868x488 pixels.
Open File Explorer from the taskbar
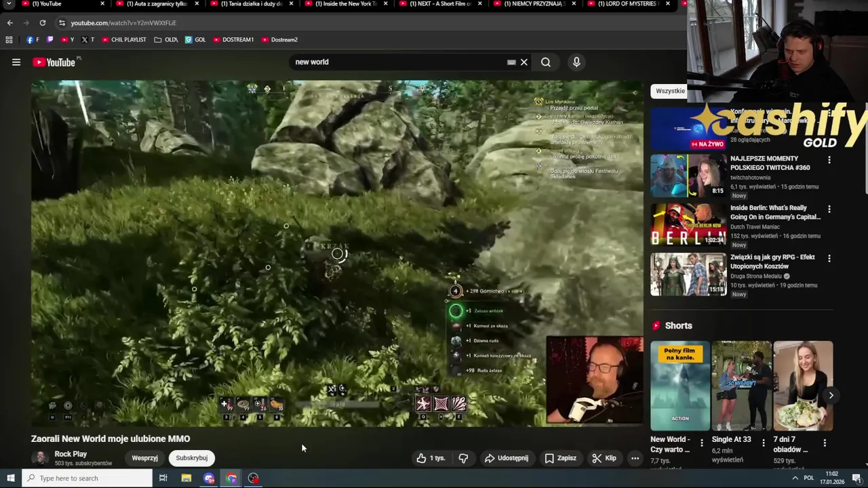click(x=186, y=478)
